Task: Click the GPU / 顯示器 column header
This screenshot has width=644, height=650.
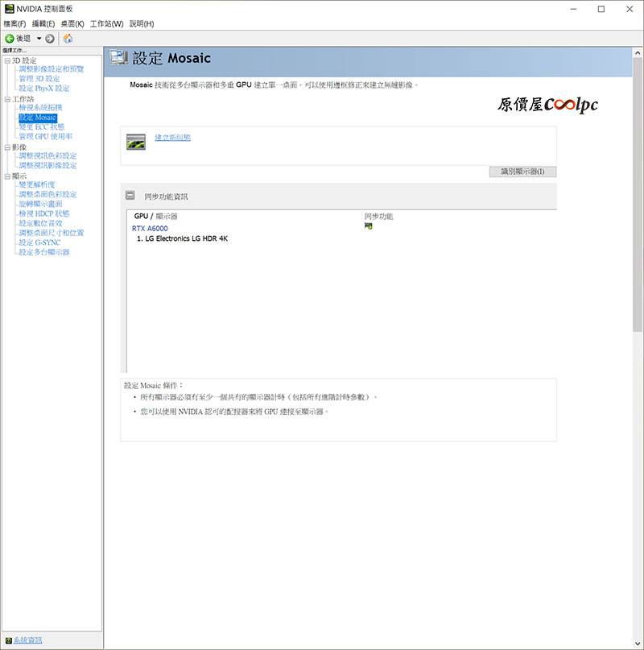Action: point(156,216)
